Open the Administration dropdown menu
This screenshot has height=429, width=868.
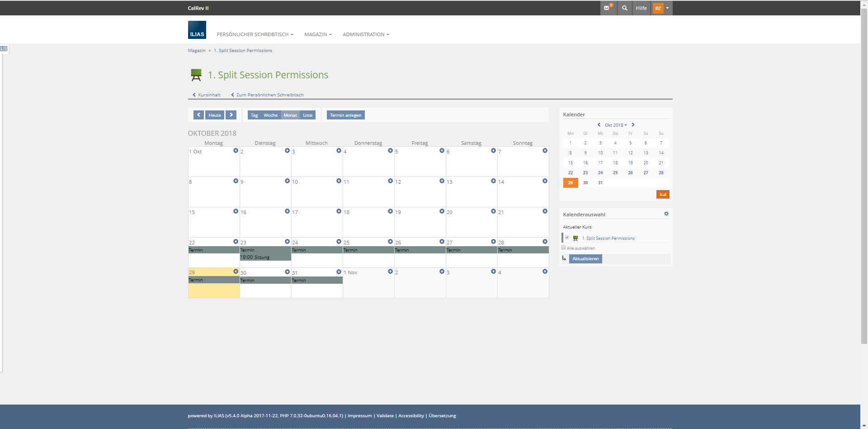365,34
